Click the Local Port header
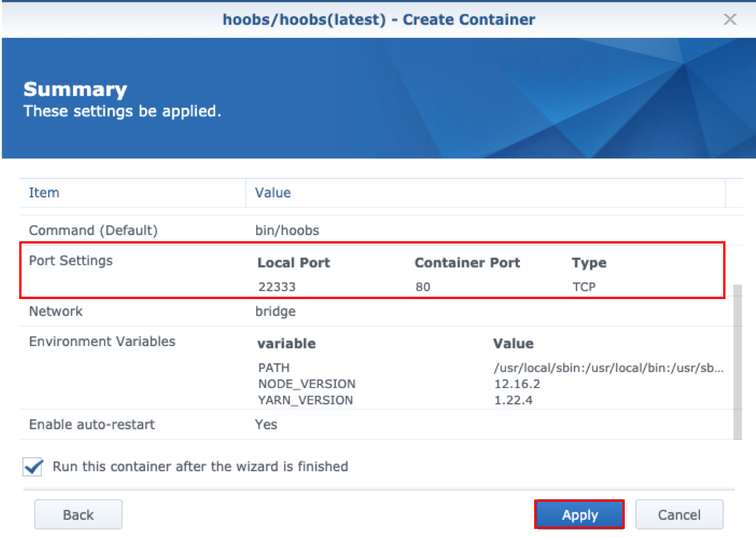The width and height of the screenshot is (756, 538). point(294,263)
